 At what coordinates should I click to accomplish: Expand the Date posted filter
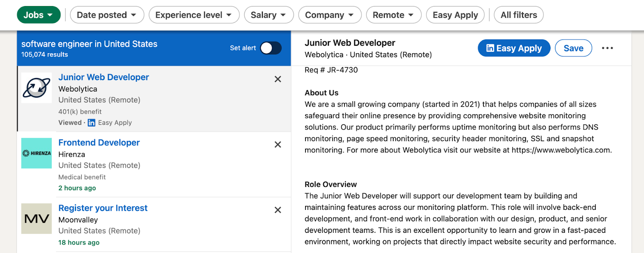[107, 15]
